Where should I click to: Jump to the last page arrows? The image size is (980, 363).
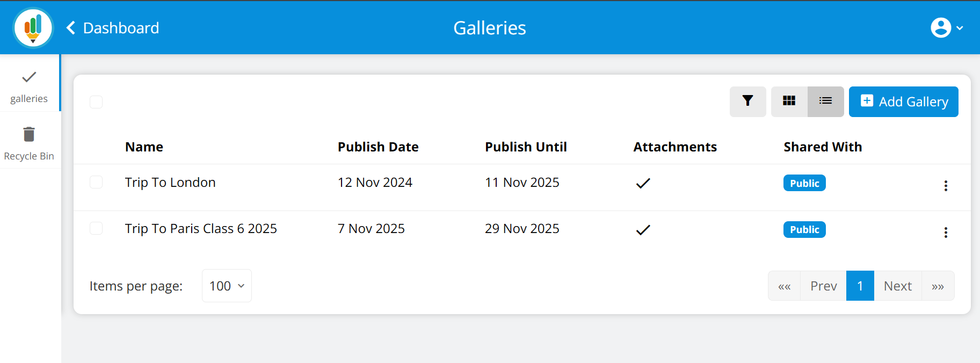click(938, 286)
